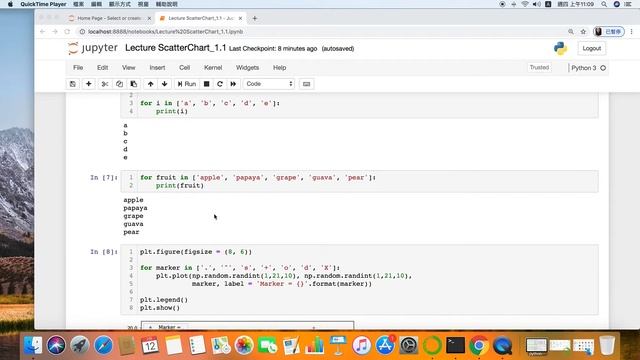Open the Kernel menu
Viewport: 640px width, 360px height.
[x=213, y=68]
